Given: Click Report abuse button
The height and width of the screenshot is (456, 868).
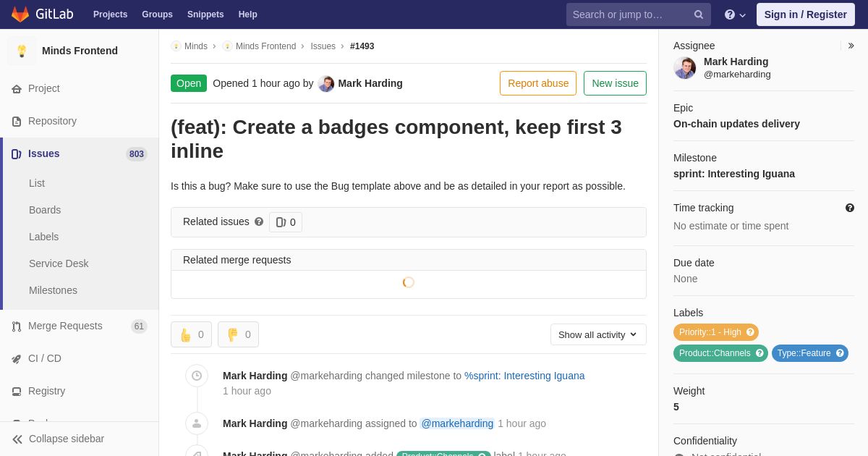Looking at the screenshot, I should pos(538,83).
